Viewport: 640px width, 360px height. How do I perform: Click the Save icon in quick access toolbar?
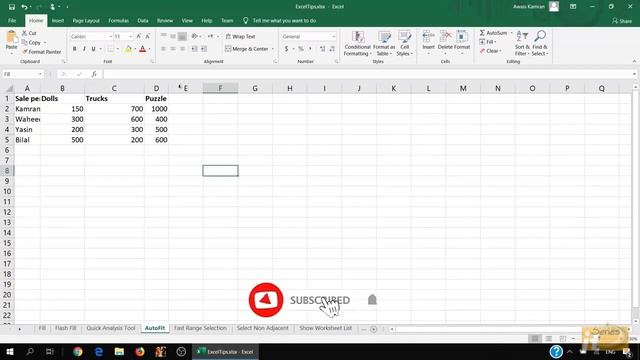(12, 7)
